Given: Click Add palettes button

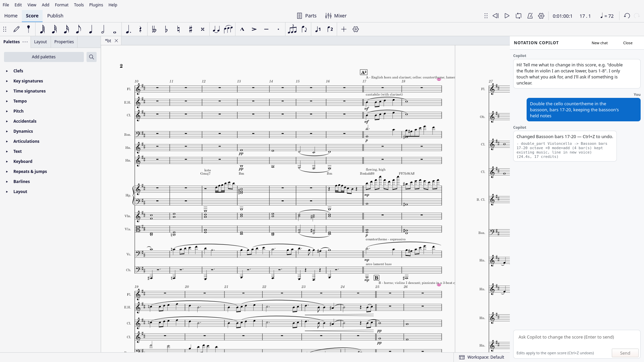Looking at the screenshot, I should coord(44,57).
